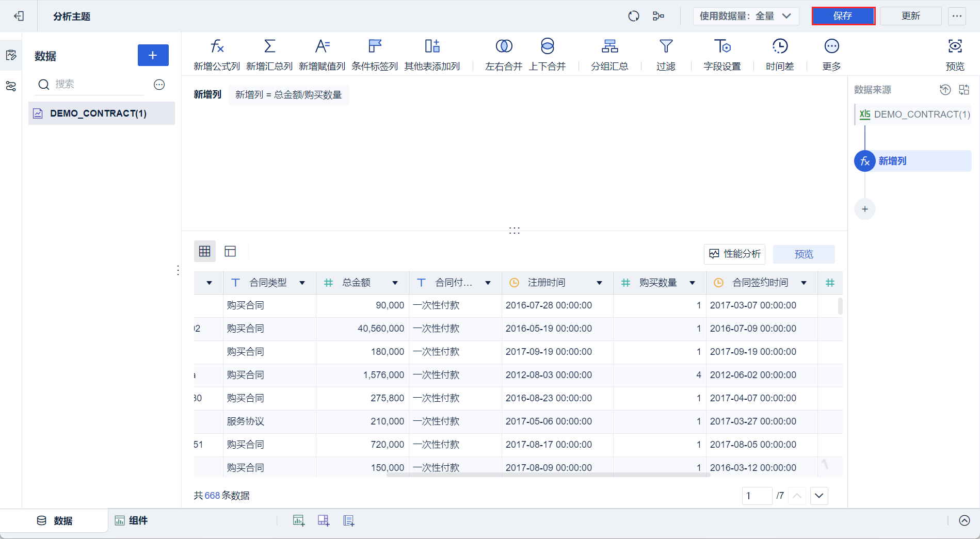Switch to field structure view
980x539 pixels.
(230, 251)
